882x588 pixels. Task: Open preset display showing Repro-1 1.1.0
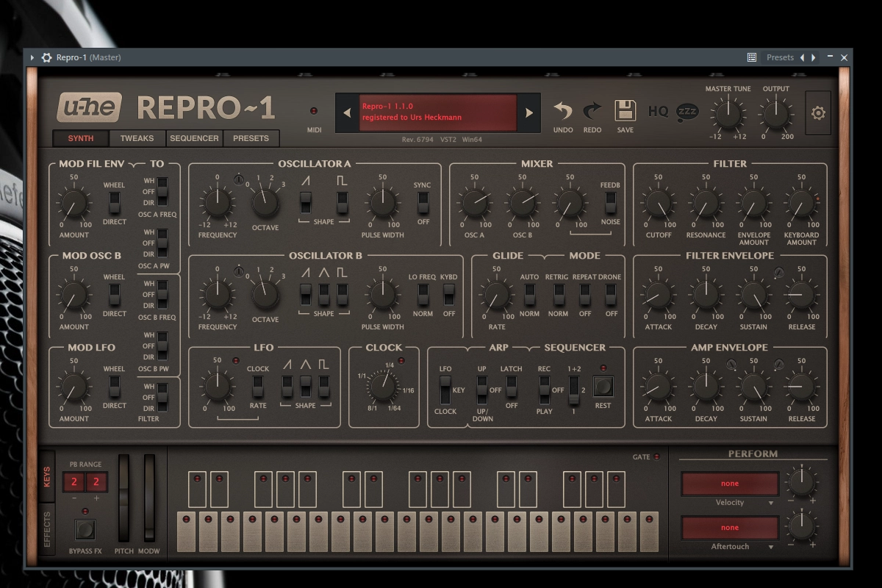point(437,112)
